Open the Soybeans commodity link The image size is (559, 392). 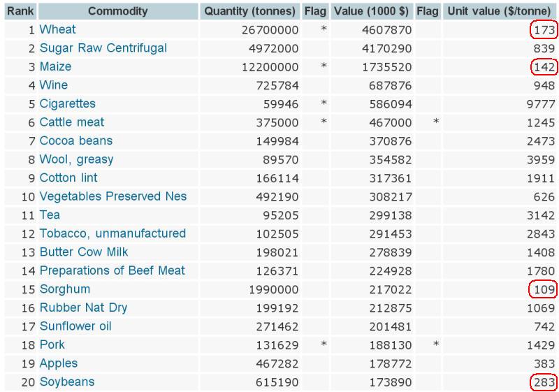click(x=66, y=382)
